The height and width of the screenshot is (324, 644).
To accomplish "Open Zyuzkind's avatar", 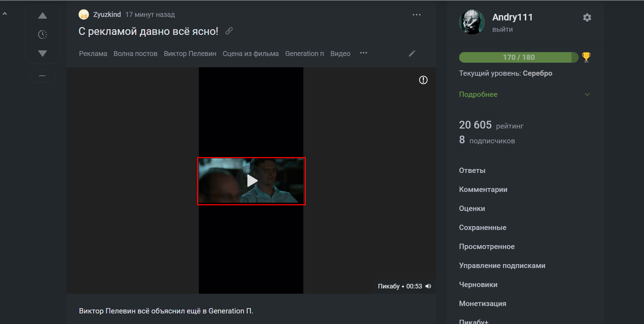I will (84, 14).
